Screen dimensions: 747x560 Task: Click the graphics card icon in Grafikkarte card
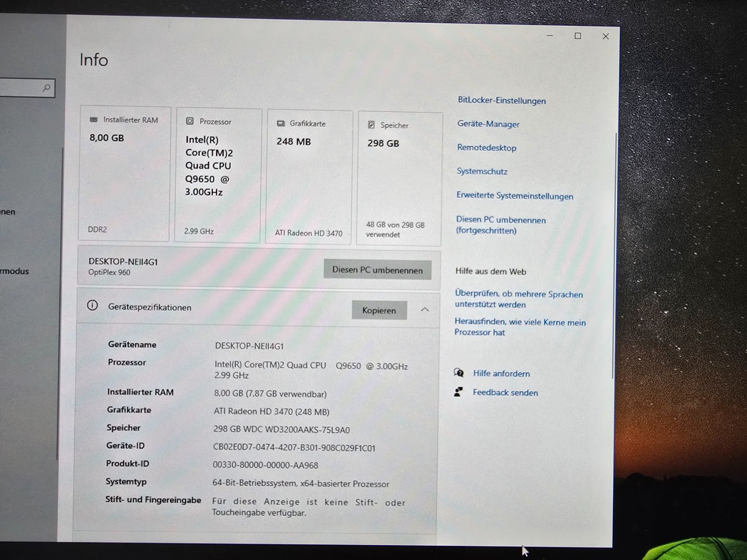(281, 123)
